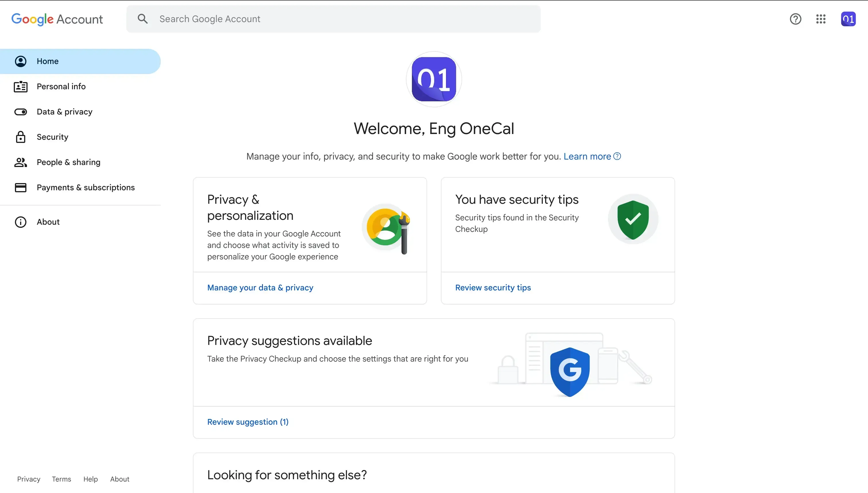The image size is (868, 493).
Task: Open the Google apps launcher grid
Action: point(821,19)
